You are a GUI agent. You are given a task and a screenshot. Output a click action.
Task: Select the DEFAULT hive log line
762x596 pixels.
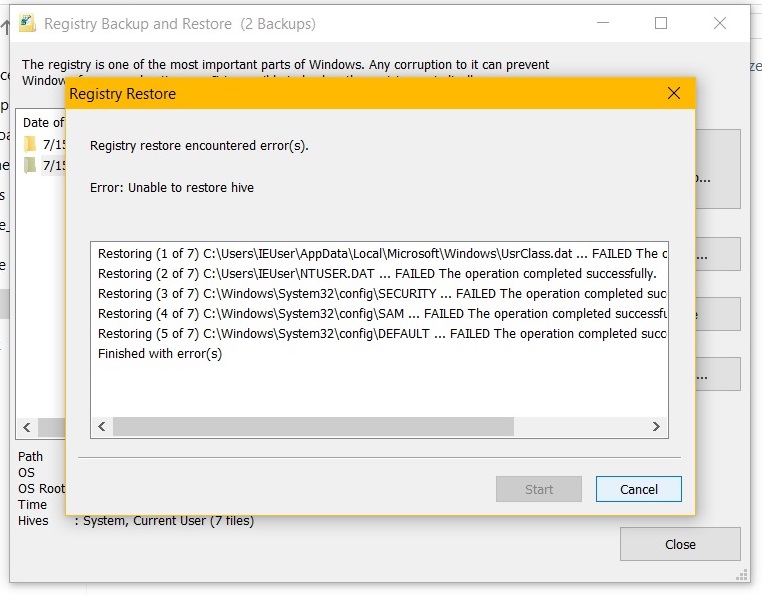[380, 334]
